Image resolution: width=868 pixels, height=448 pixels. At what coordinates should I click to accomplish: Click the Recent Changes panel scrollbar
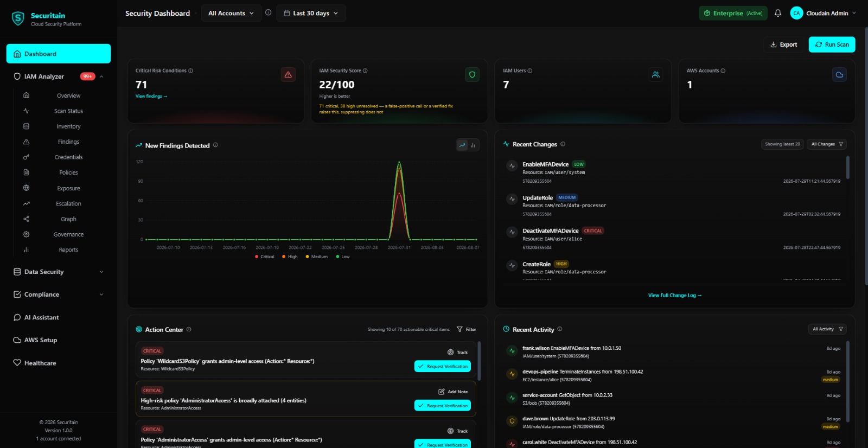pyautogui.click(x=847, y=168)
